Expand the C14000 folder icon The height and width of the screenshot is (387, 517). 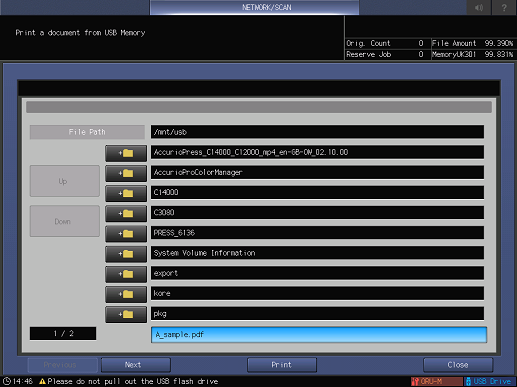[x=126, y=193]
